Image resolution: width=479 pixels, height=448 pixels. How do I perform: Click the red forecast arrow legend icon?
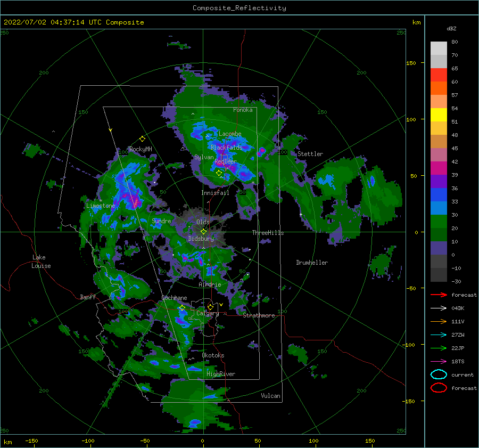pos(439,295)
